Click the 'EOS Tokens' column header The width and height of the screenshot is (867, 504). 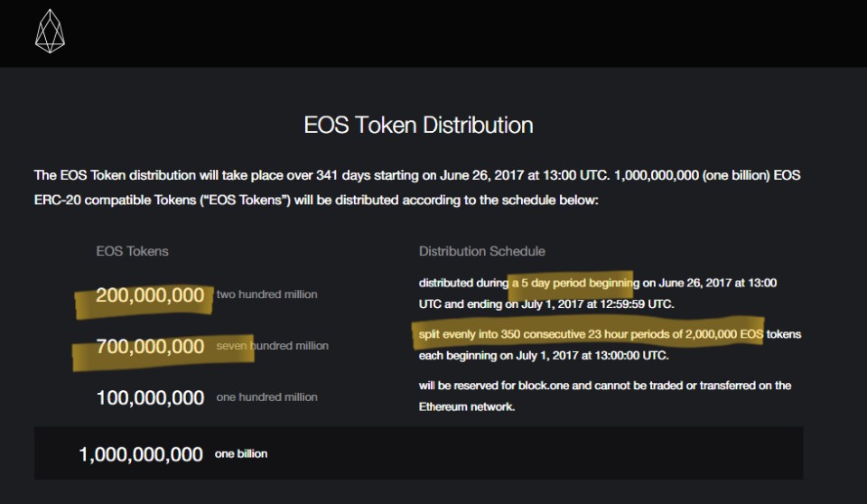tap(132, 251)
